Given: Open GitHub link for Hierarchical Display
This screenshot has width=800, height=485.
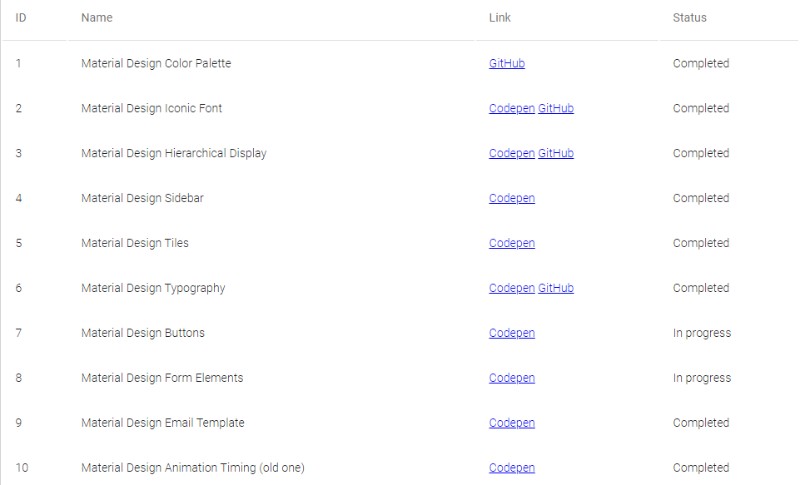Looking at the screenshot, I should 556,153.
